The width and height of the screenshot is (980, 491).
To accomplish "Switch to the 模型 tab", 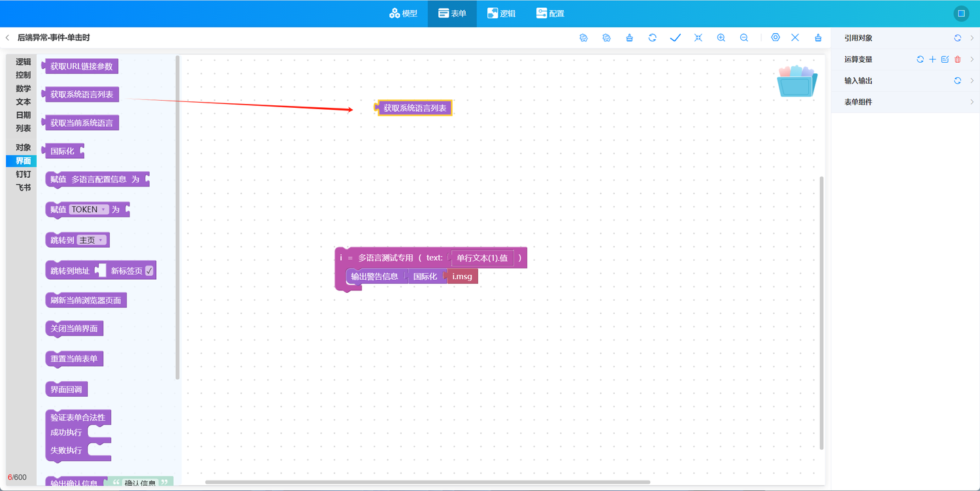I will tap(403, 13).
